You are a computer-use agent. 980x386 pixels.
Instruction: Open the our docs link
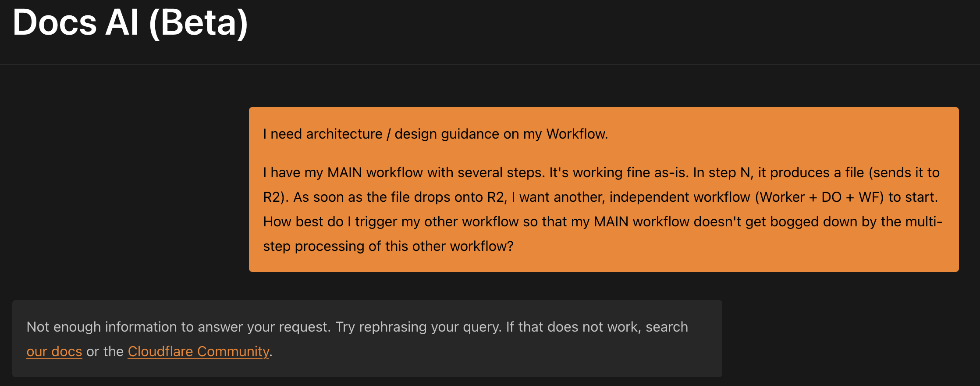(x=54, y=350)
